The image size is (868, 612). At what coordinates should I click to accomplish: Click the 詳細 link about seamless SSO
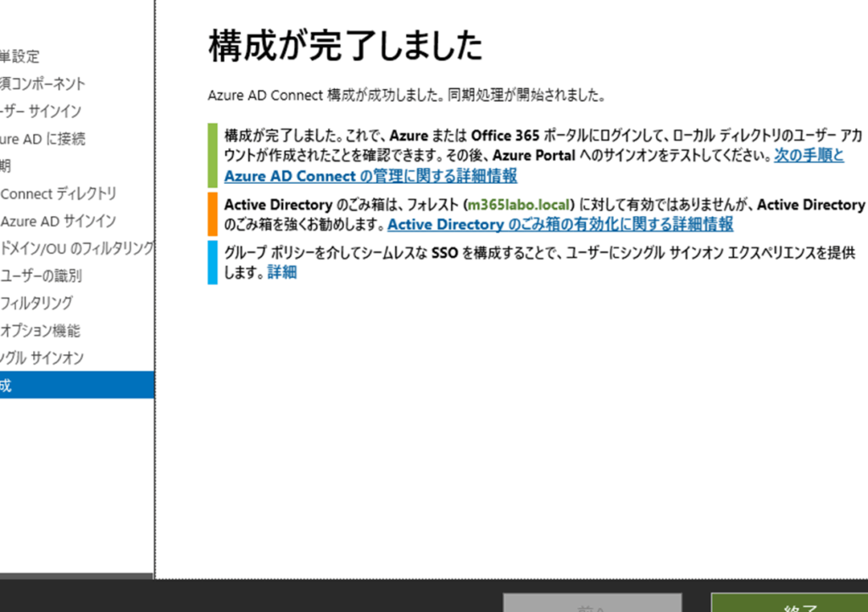(281, 272)
